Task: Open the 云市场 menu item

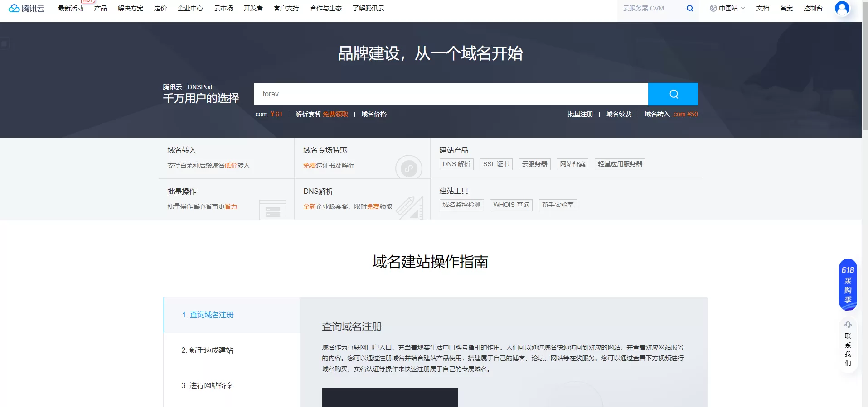Action: [223, 8]
